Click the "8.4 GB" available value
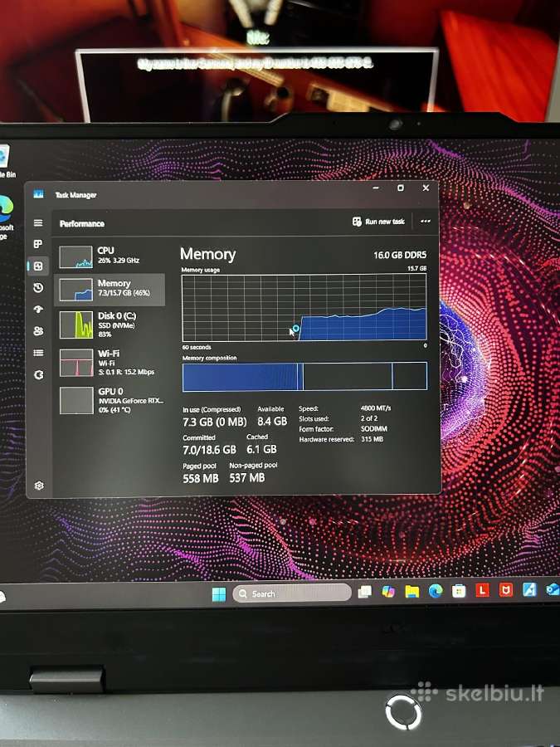This screenshot has width=560, height=747. [272, 422]
